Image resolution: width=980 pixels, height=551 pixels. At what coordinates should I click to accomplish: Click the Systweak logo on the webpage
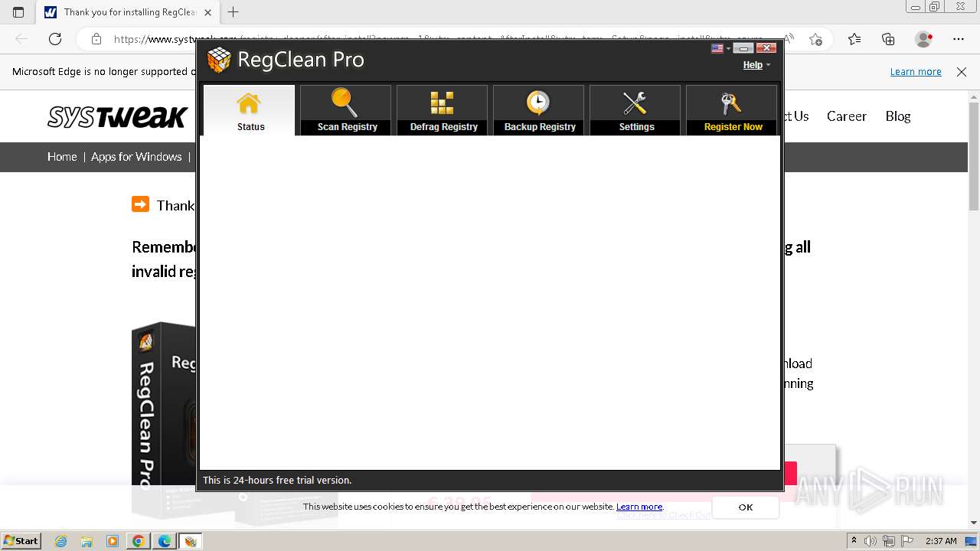(117, 116)
